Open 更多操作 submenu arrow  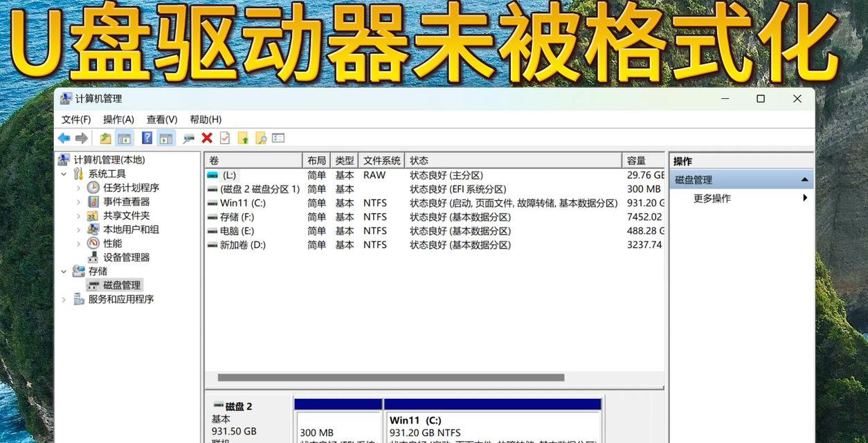coord(805,198)
